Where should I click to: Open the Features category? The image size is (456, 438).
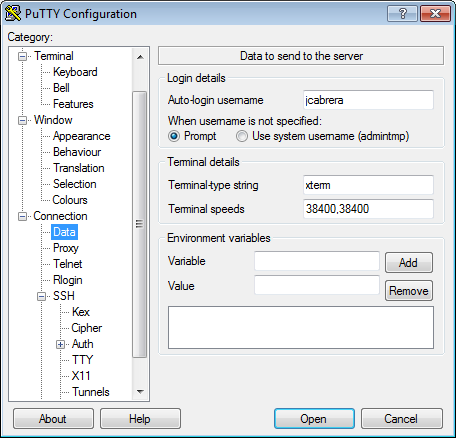pos(73,104)
